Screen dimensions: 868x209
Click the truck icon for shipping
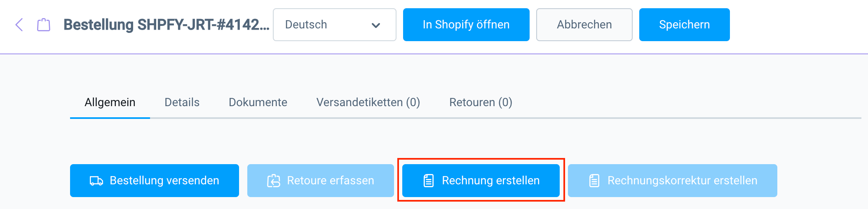click(96, 181)
